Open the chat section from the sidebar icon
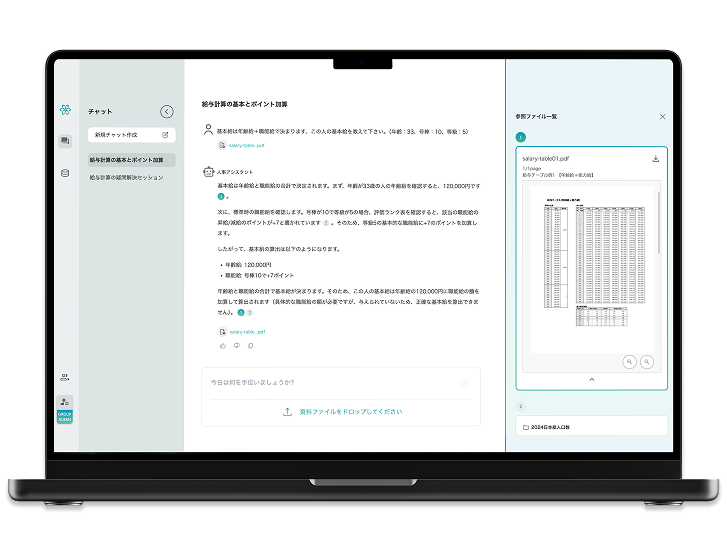The width and height of the screenshot is (727, 547). pos(65,140)
